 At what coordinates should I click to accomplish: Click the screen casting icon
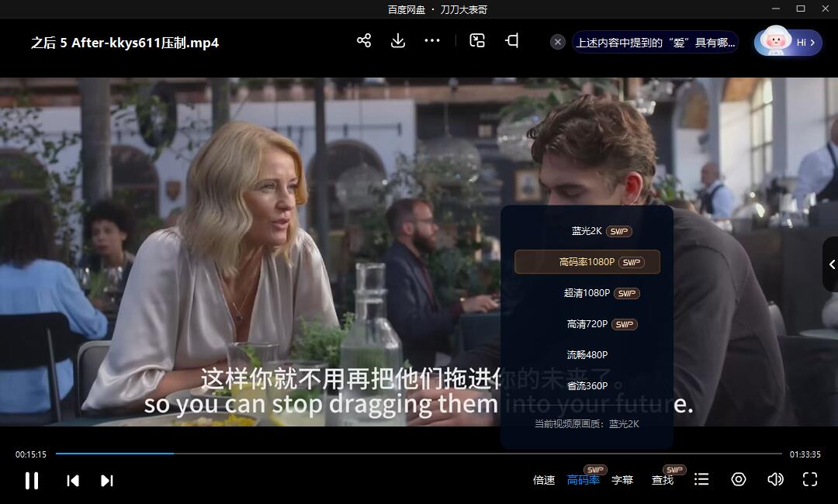click(511, 41)
